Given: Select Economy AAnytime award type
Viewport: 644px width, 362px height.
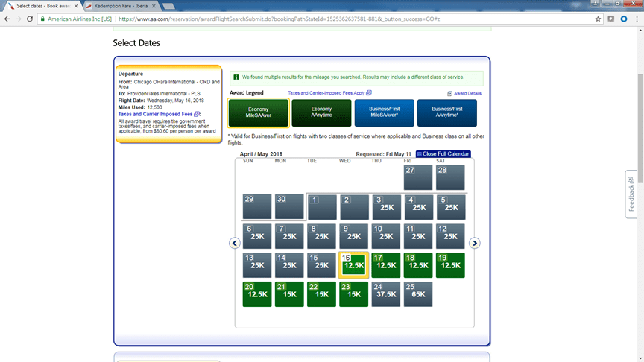Looking at the screenshot, I should (321, 112).
